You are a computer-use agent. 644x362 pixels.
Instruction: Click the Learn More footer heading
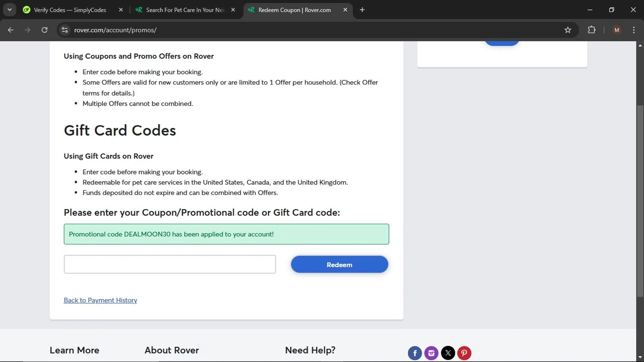[x=74, y=350]
